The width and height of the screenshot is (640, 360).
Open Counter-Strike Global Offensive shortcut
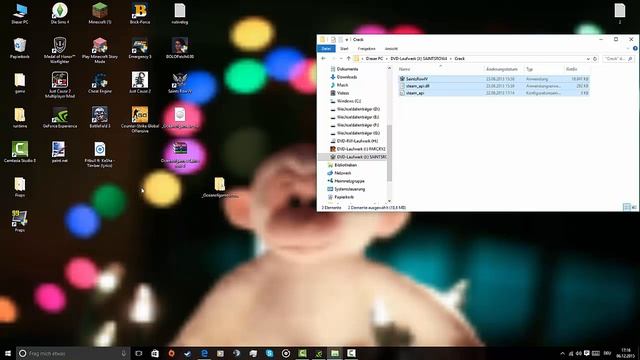pos(140,120)
